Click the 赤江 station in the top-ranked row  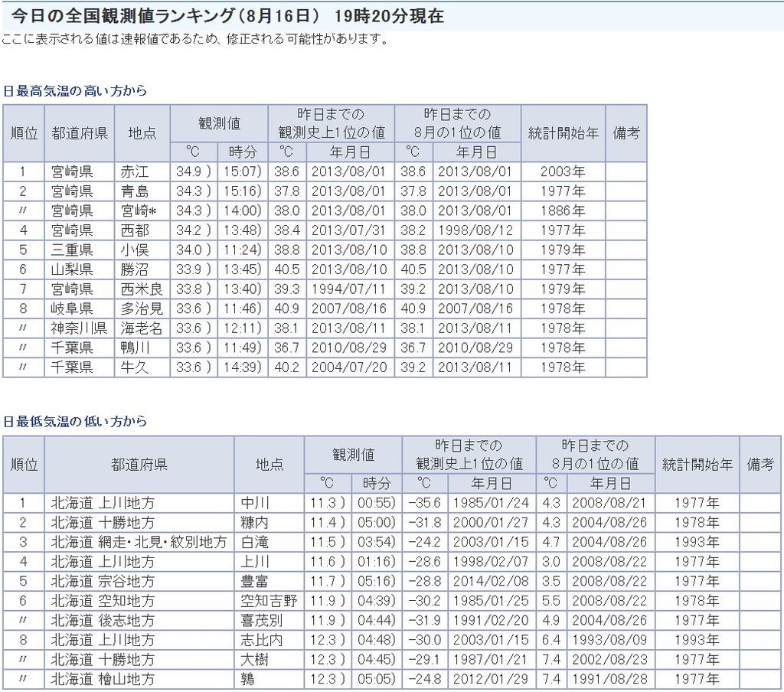pos(136,171)
